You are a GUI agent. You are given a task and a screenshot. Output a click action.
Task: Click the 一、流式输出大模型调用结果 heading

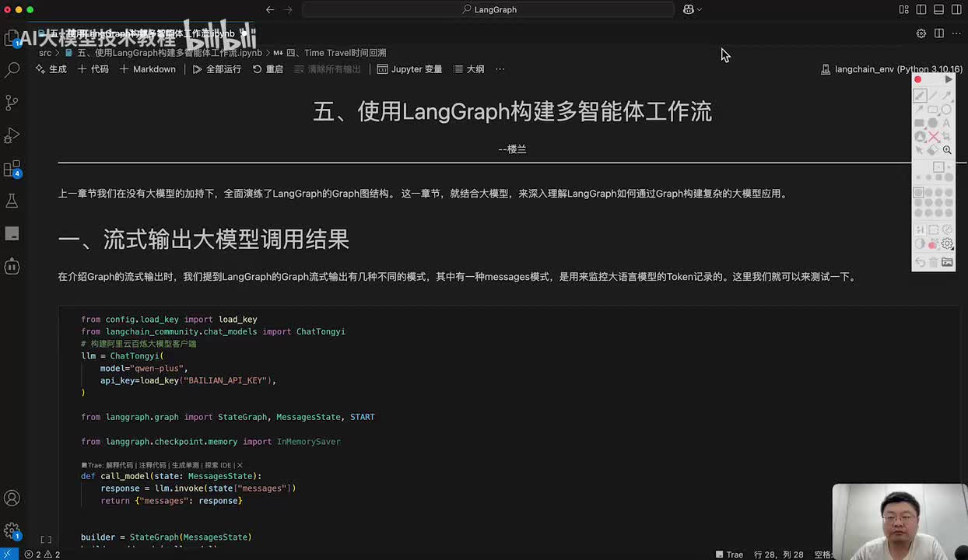(203, 239)
